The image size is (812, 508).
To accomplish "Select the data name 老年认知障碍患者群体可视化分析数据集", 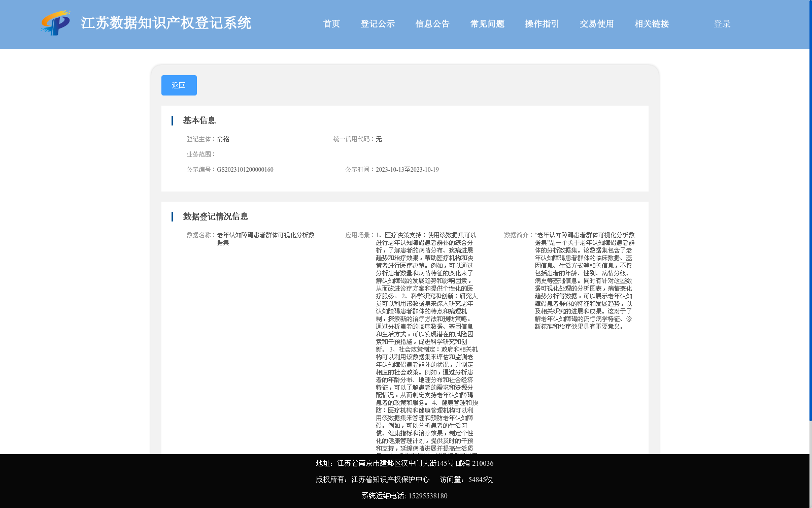I will (266, 239).
